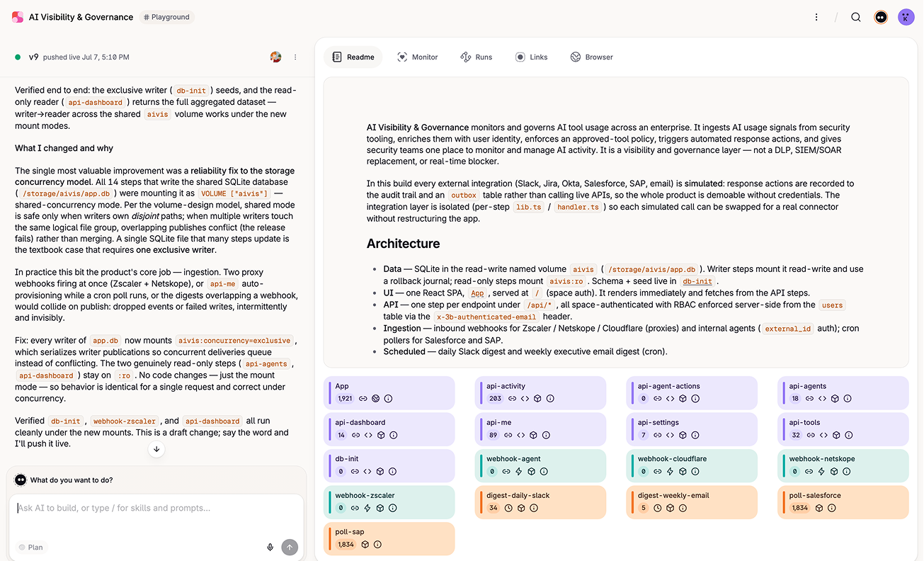Click the pusher avatar beside v9
The height and width of the screenshot is (561, 924).
(x=276, y=57)
